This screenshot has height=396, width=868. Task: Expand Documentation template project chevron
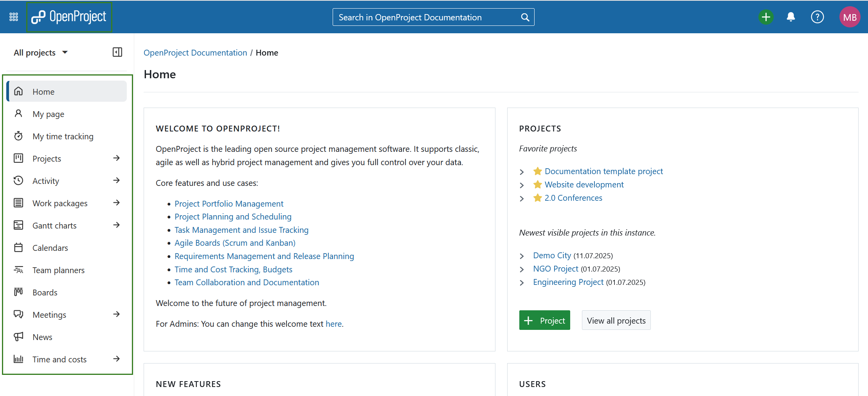[x=522, y=172]
